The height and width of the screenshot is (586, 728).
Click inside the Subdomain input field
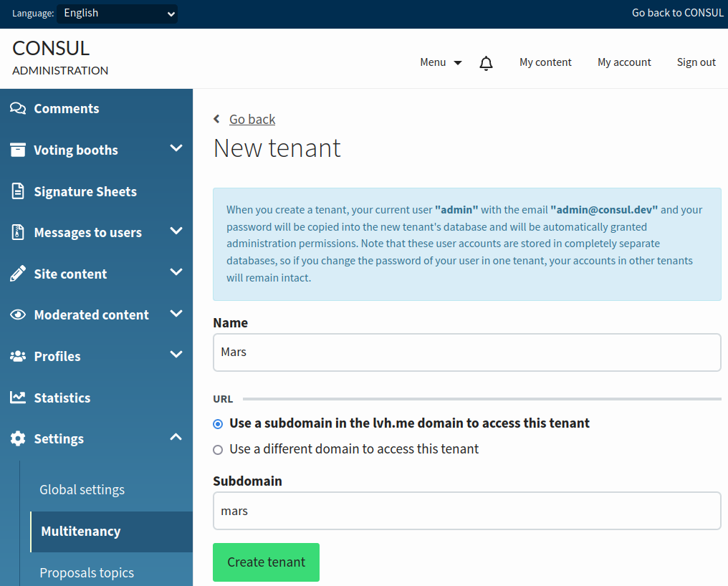pos(466,511)
